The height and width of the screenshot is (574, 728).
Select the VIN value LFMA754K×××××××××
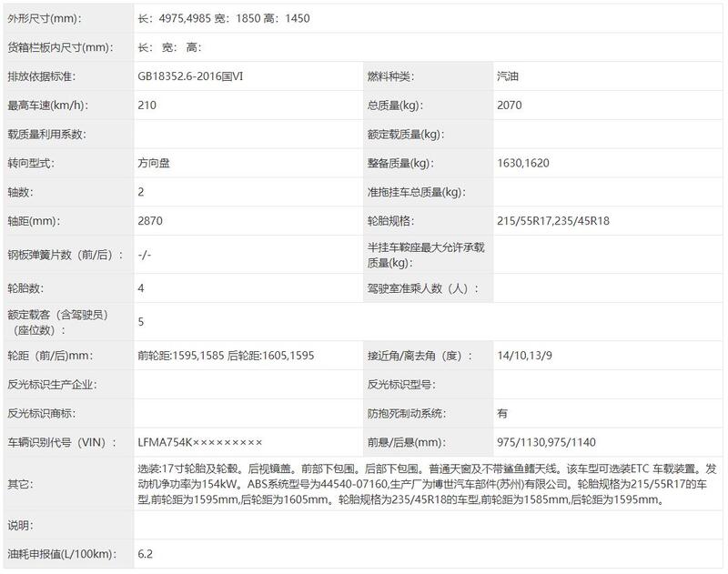[x=199, y=443]
